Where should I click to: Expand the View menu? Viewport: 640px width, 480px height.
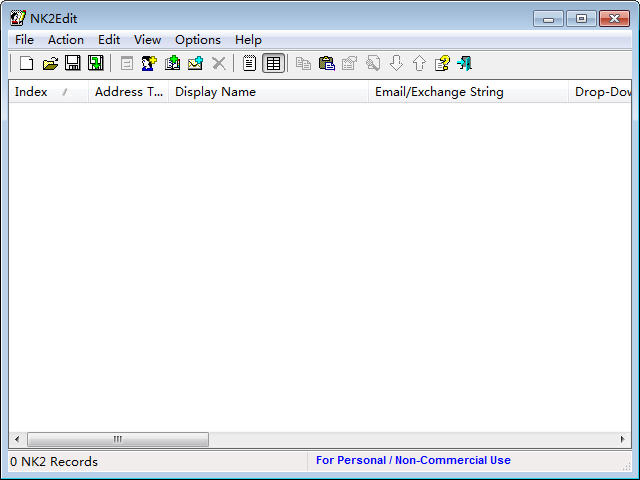[147, 40]
